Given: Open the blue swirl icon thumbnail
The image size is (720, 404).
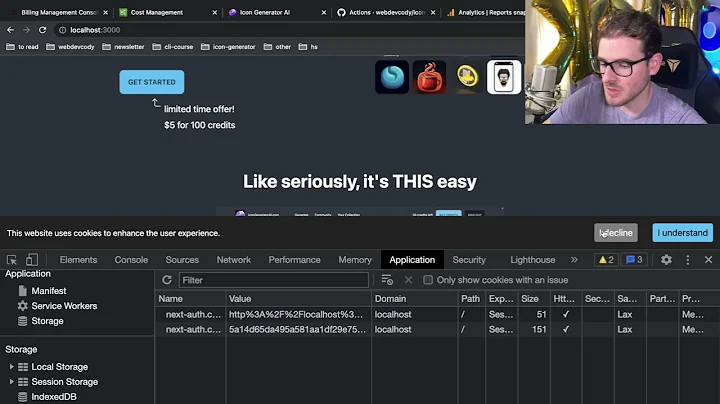Looking at the screenshot, I should [x=392, y=77].
